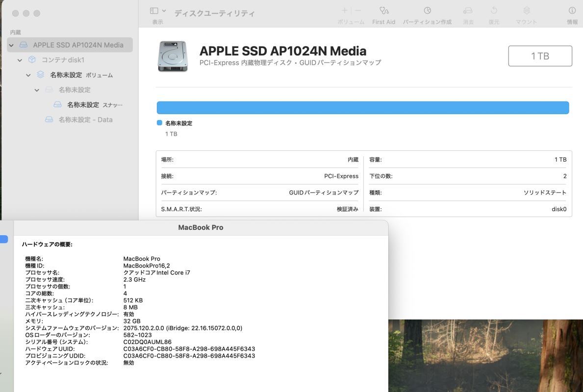Click the GUID パーティションマップ table value
The width and height of the screenshot is (583, 392).
pyautogui.click(x=324, y=193)
